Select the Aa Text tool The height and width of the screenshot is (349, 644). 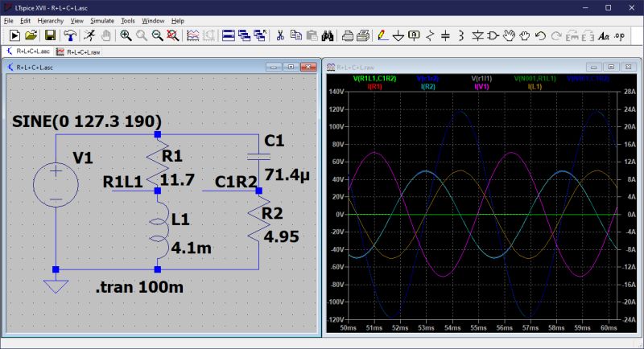[603, 36]
